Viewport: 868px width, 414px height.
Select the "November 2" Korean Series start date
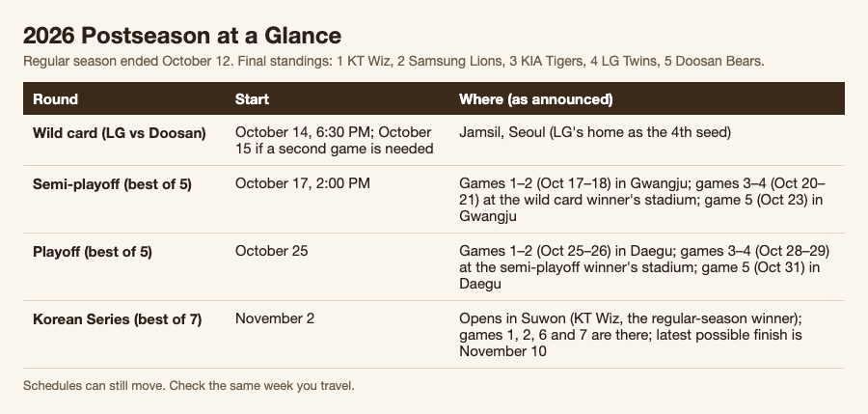point(275,318)
